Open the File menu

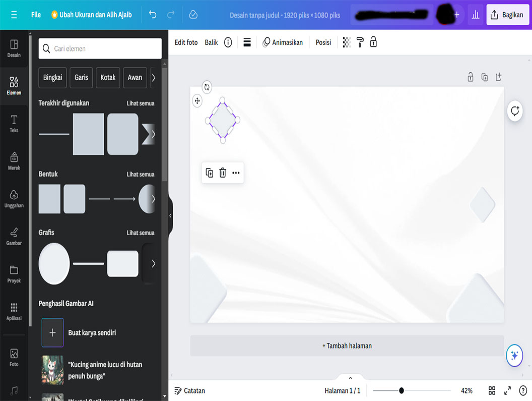(36, 15)
